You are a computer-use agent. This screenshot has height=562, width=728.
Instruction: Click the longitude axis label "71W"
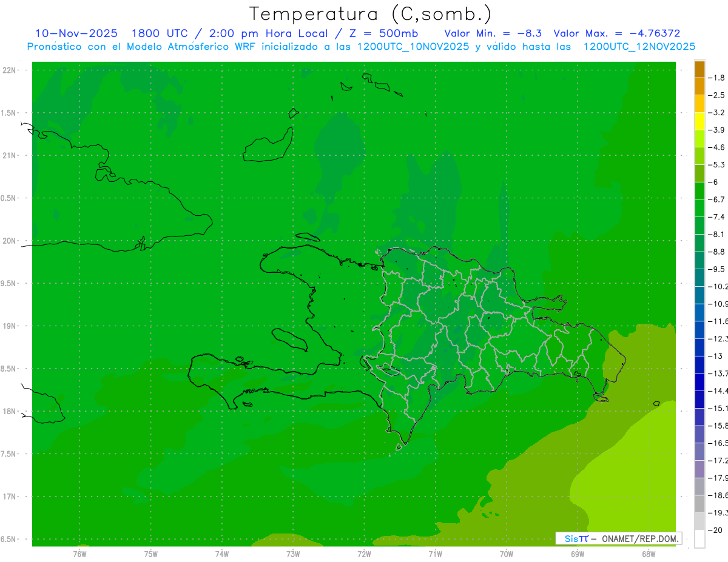[x=435, y=554]
